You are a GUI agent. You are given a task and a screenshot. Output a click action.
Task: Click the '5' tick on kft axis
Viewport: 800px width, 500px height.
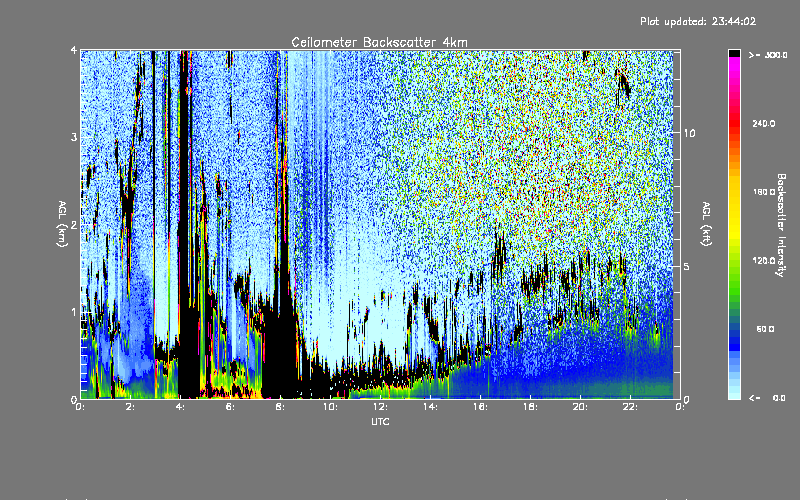click(x=686, y=267)
